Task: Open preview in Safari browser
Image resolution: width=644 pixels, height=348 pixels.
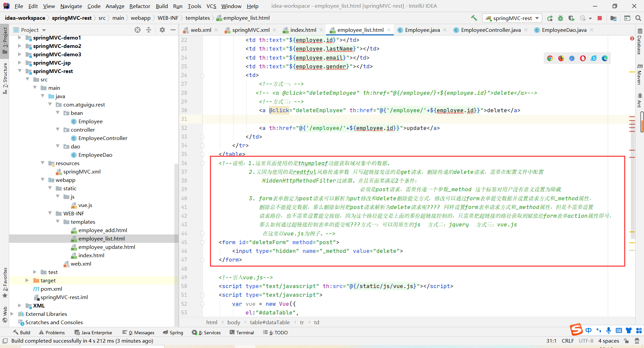Action: point(572,58)
